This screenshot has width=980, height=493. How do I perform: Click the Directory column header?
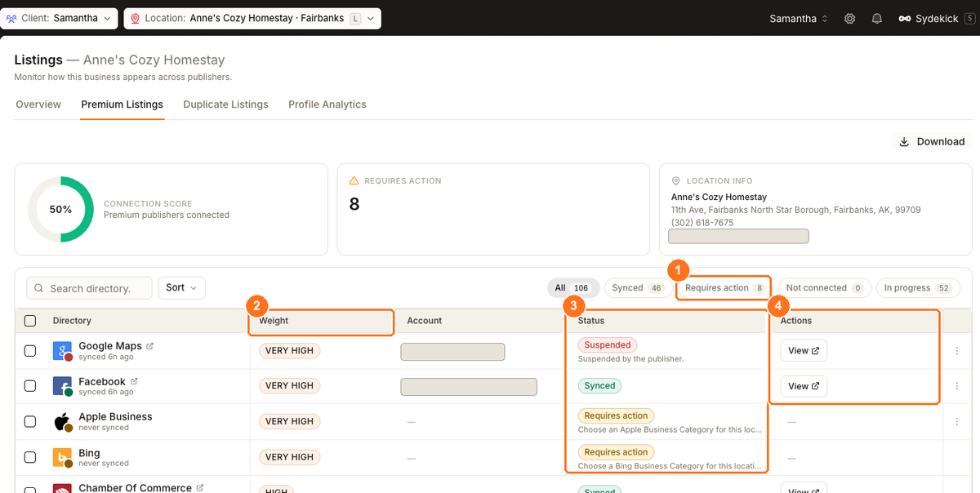click(x=72, y=321)
